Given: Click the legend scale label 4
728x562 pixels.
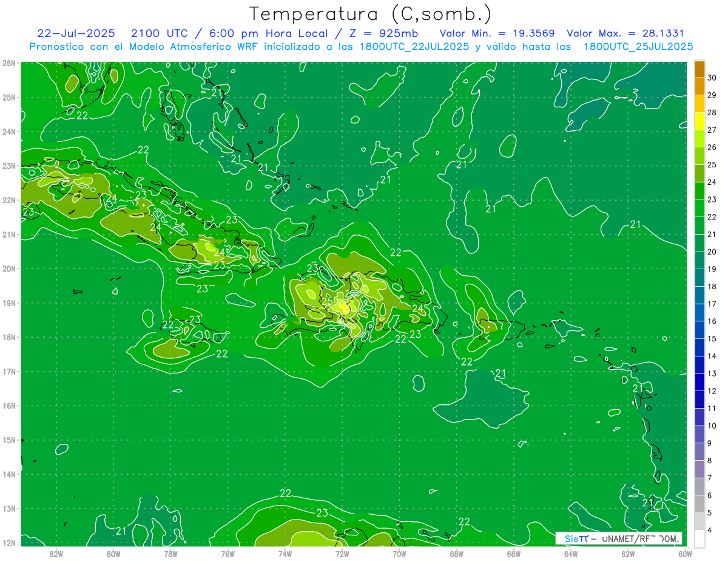Looking at the screenshot, I should coord(710,530).
